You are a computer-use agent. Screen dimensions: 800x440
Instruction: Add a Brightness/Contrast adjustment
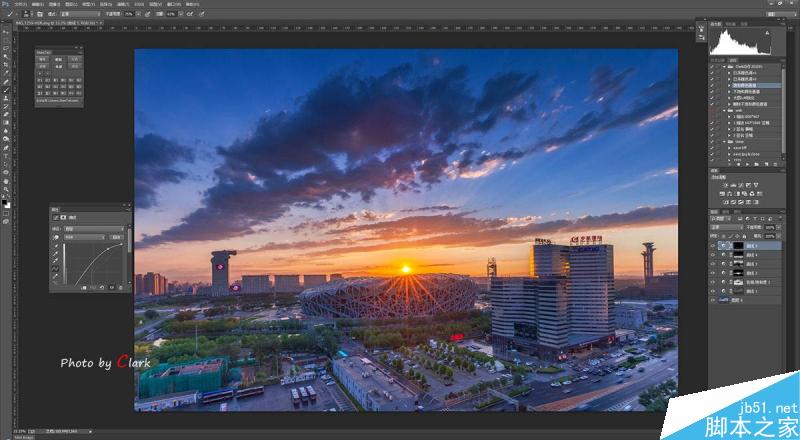(726, 185)
